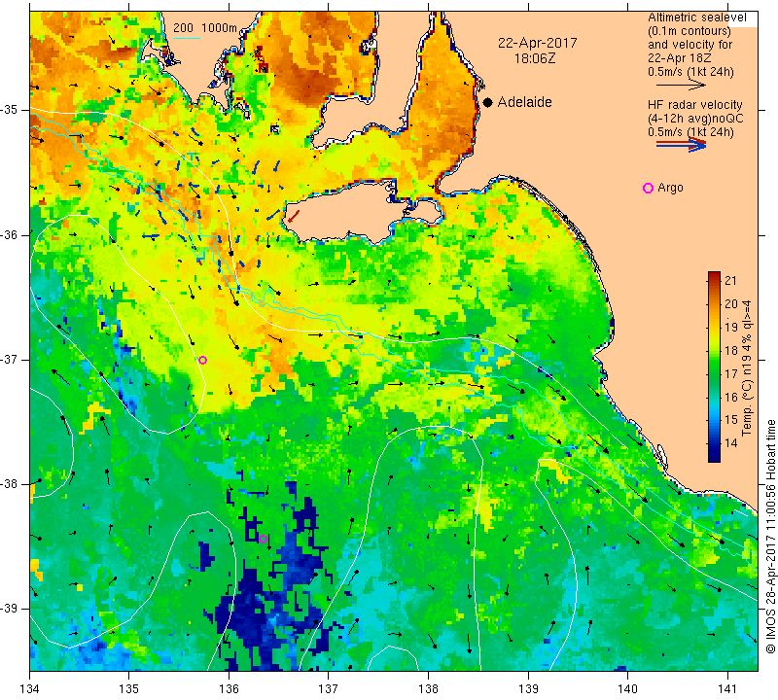Click the dark red top of temperature colorbar

point(714,275)
